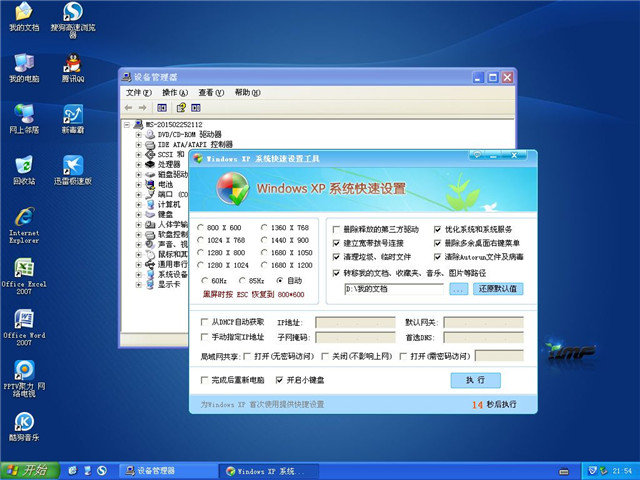This screenshot has height=480, width=640.
Task: Click the security shield tray icon
Action: point(593,471)
